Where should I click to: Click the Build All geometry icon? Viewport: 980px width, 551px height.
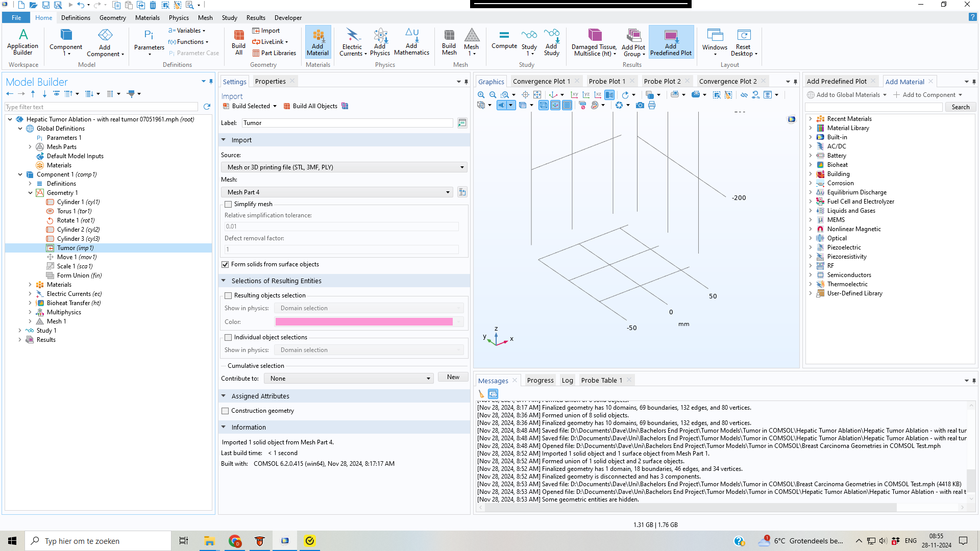point(238,41)
